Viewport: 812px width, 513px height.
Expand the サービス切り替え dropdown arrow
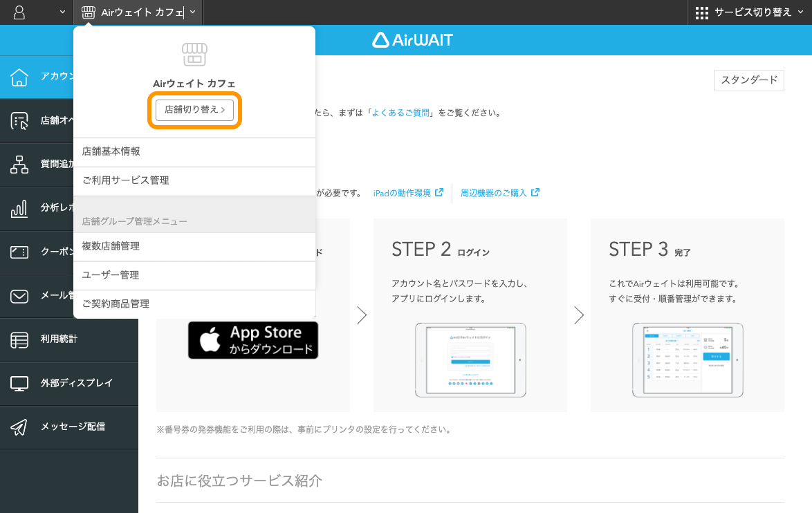800,11
